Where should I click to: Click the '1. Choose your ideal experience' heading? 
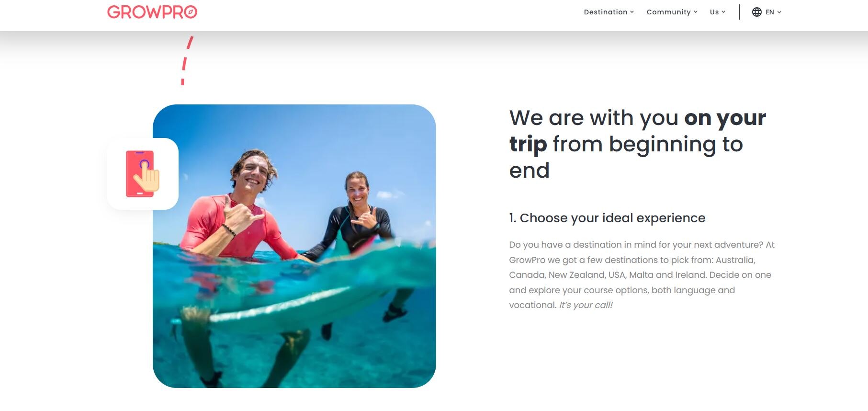(x=607, y=218)
